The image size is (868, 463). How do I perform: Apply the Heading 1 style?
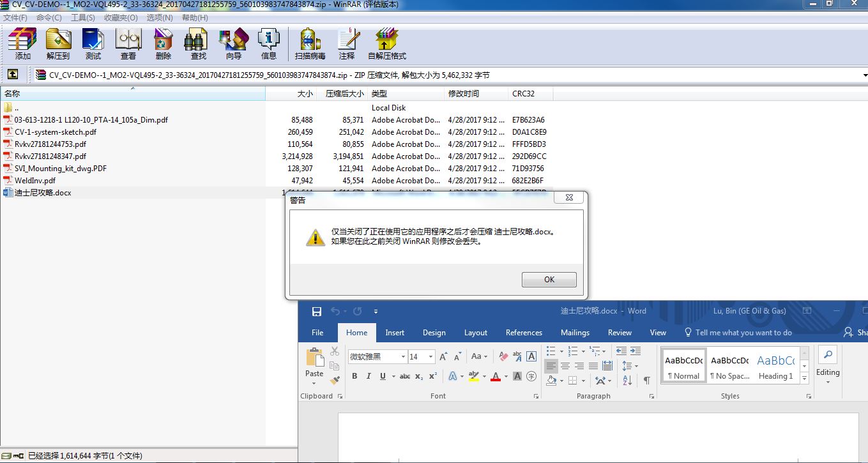pyautogui.click(x=775, y=366)
